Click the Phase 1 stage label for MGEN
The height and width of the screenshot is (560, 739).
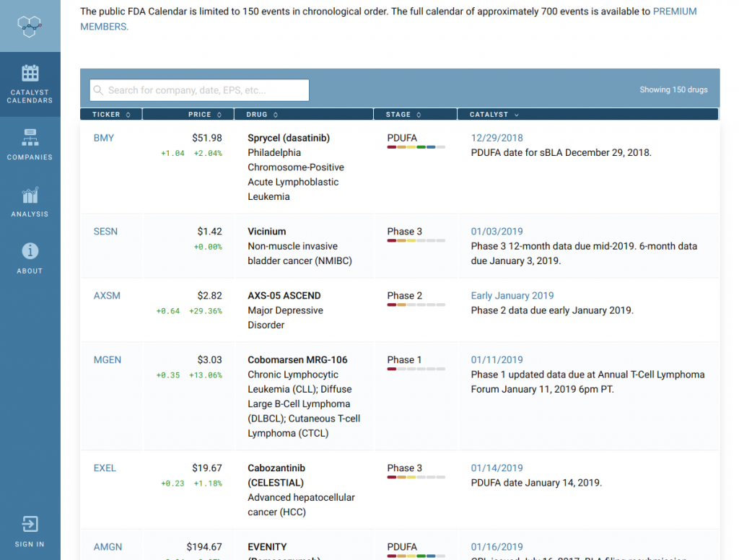point(404,359)
